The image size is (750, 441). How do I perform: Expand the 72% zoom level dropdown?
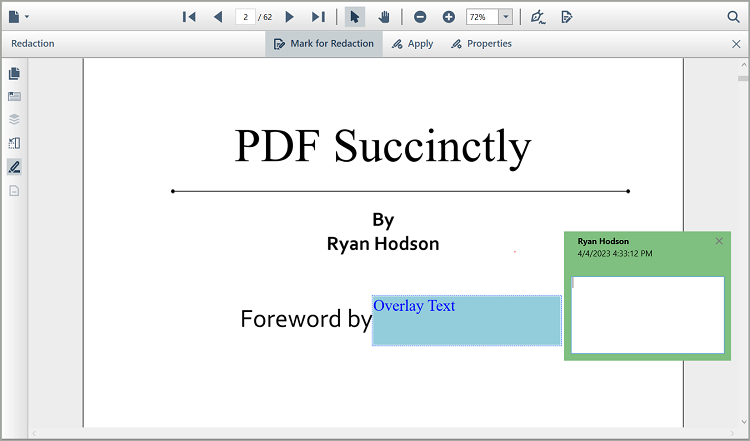506,17
